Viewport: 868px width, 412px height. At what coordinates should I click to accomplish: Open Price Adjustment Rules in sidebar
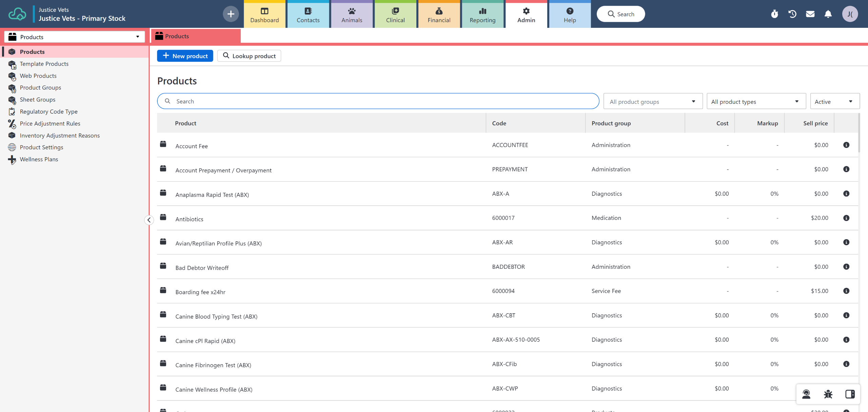click(x=50, y=124)
